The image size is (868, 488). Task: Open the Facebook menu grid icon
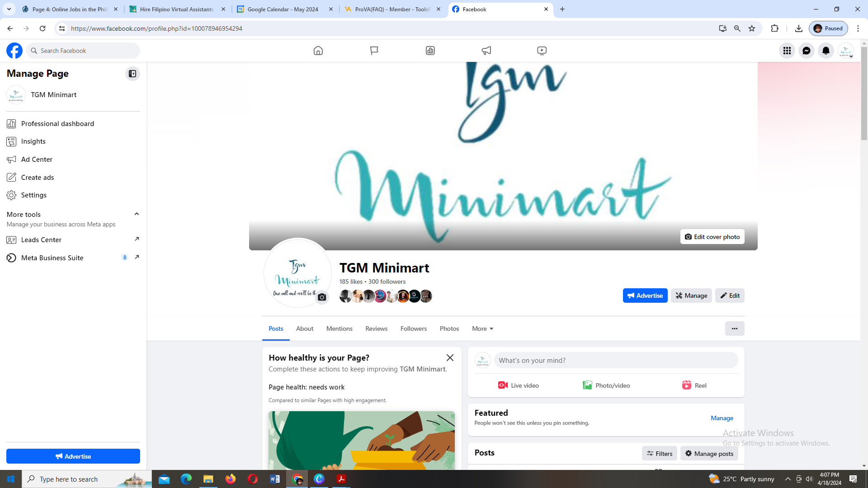point(787,51)
